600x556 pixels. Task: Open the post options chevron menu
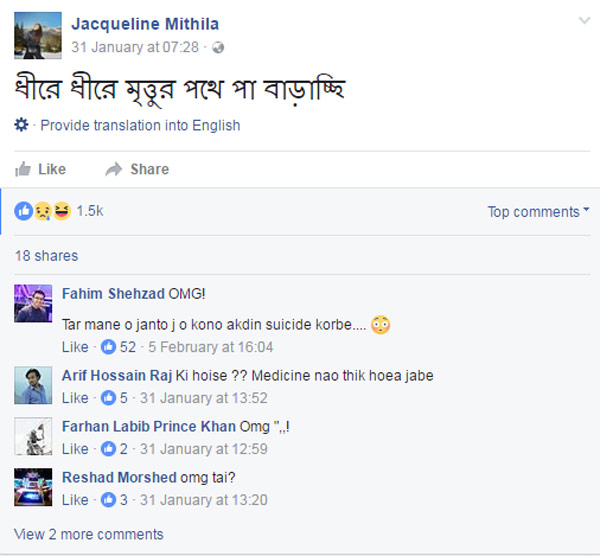point(585,22)
